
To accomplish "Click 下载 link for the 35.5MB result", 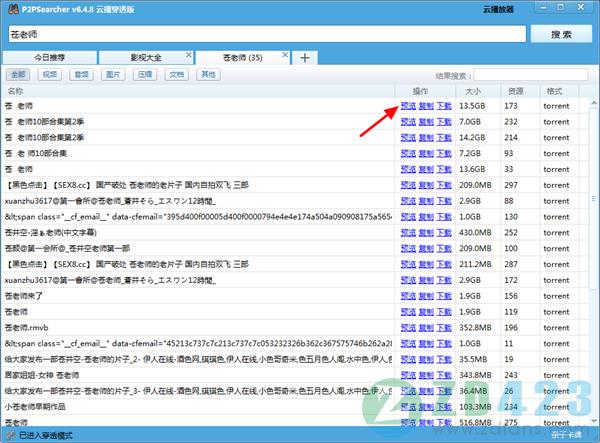I will tap(444, 360).
